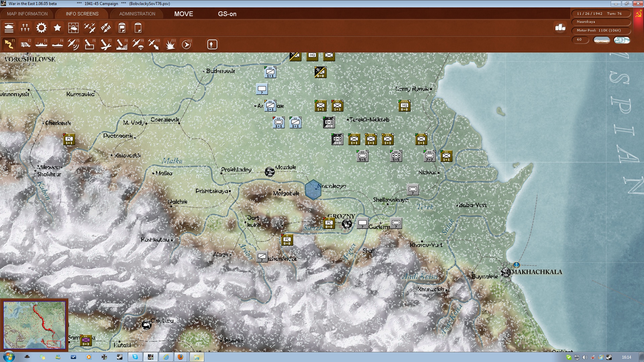
Task: Click the GS-on ground support toggle
Action: 227,14
